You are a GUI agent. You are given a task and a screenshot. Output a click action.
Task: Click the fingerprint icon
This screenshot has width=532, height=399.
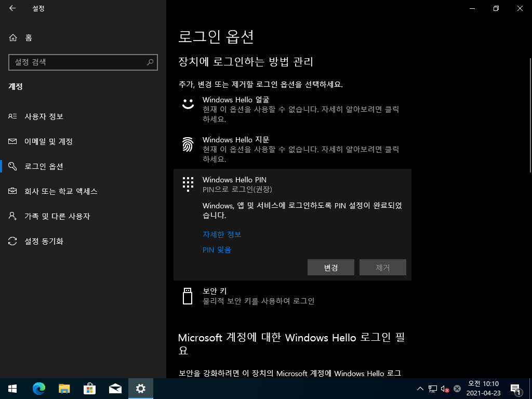[x=188, y=144]
